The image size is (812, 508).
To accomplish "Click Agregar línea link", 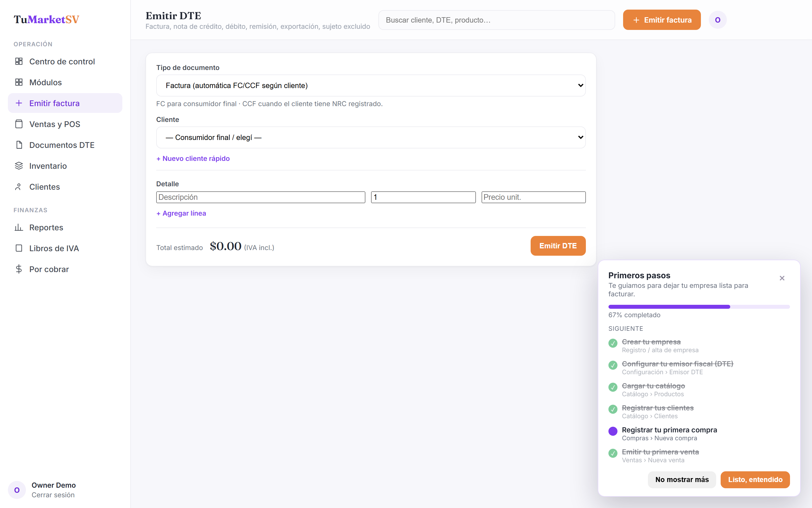I will (x=181, y=213).
